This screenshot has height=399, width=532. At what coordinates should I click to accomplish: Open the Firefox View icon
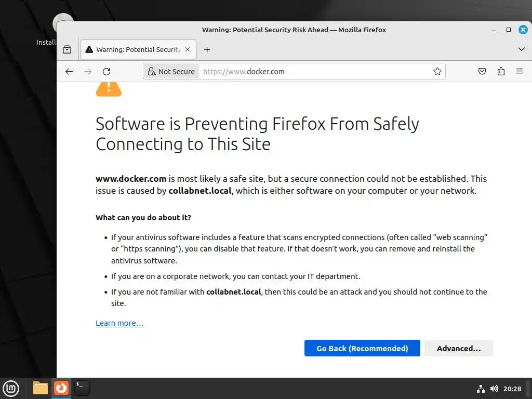click(x=67, y=50)
